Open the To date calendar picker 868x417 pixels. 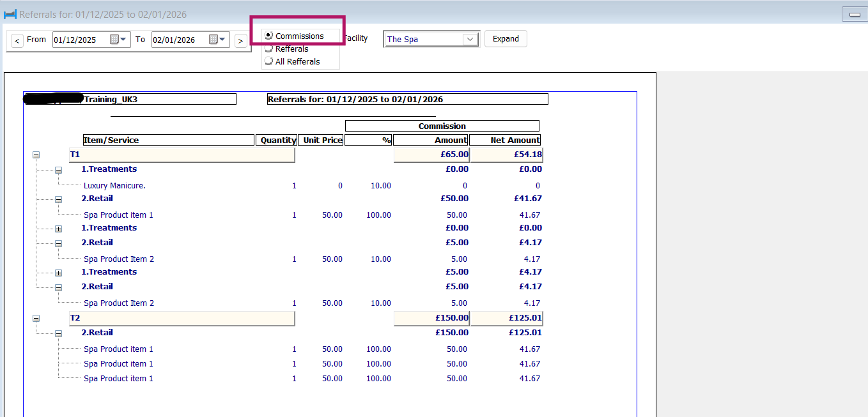(x=218, y=40)
